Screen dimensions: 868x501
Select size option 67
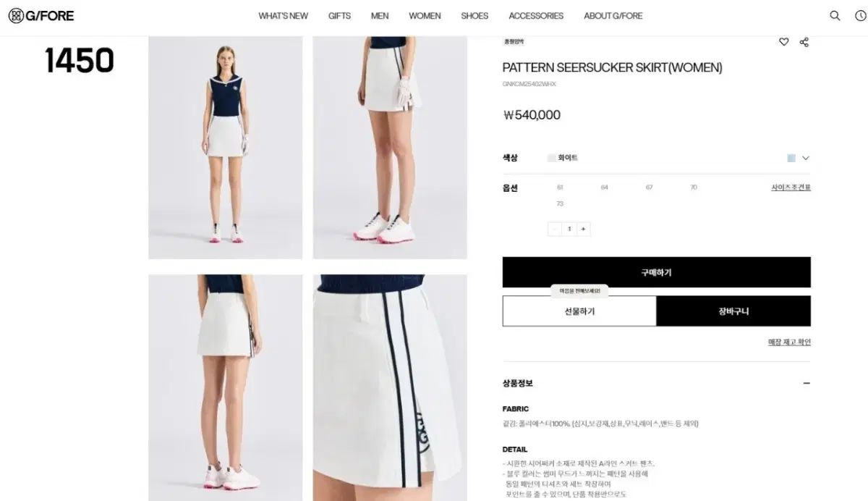[x=649, y=188]
